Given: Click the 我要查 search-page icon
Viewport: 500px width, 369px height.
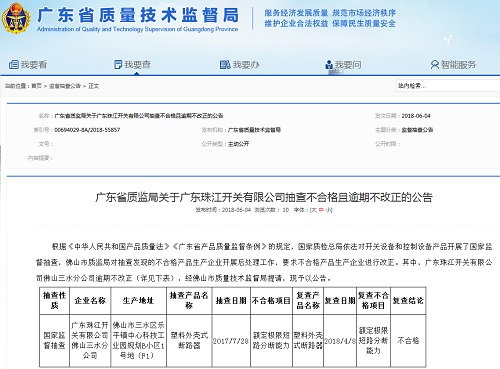Looking at the screenshot, I should tap(118, 64).
